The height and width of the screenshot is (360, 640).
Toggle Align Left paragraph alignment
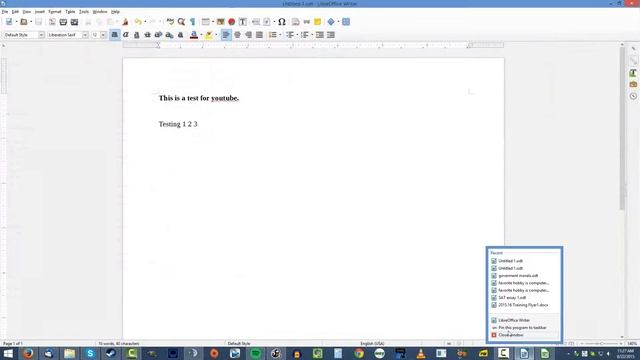[226, 35]
